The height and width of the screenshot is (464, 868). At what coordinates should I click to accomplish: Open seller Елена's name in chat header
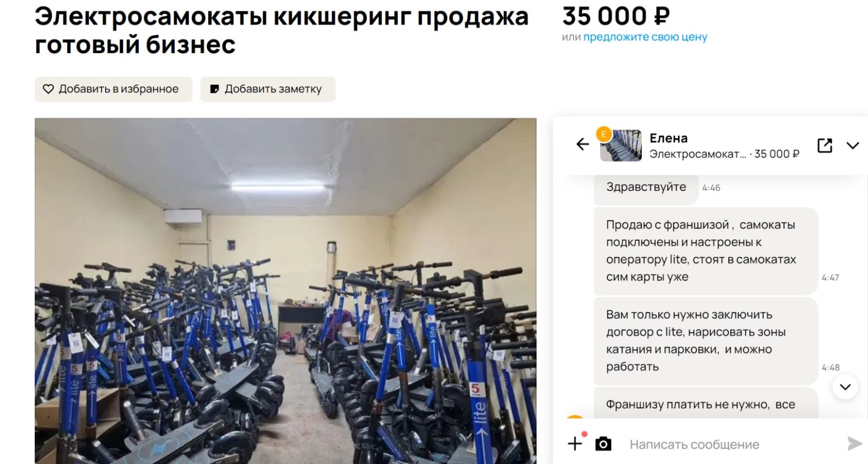668,138
